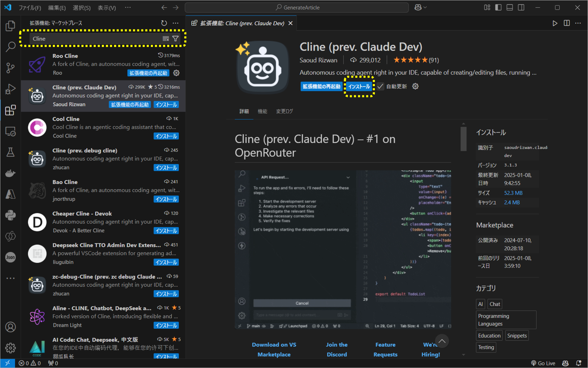Click the blue インストール button in details header

point(359,86)
